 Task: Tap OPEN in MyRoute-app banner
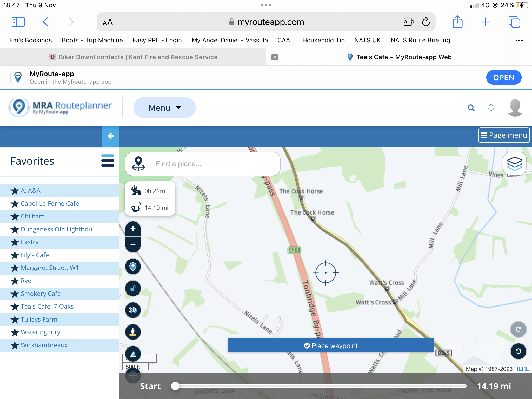click(504, 77)
